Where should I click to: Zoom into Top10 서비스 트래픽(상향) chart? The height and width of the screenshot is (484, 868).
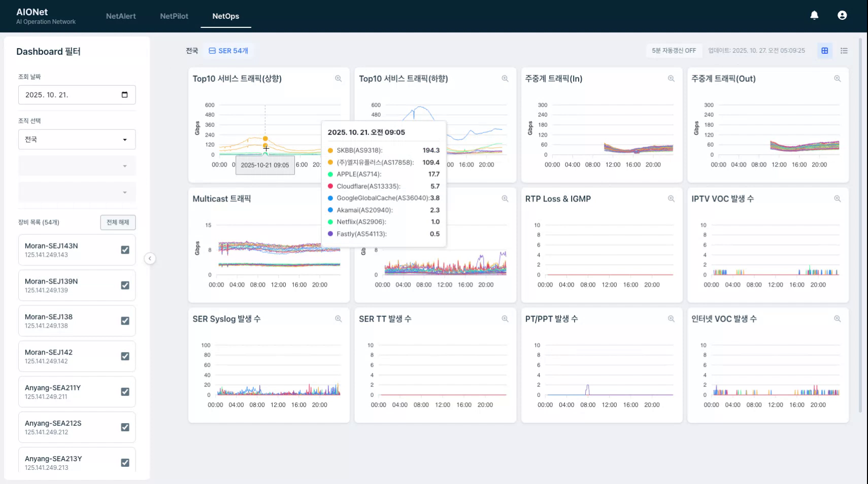click(338, 79)
